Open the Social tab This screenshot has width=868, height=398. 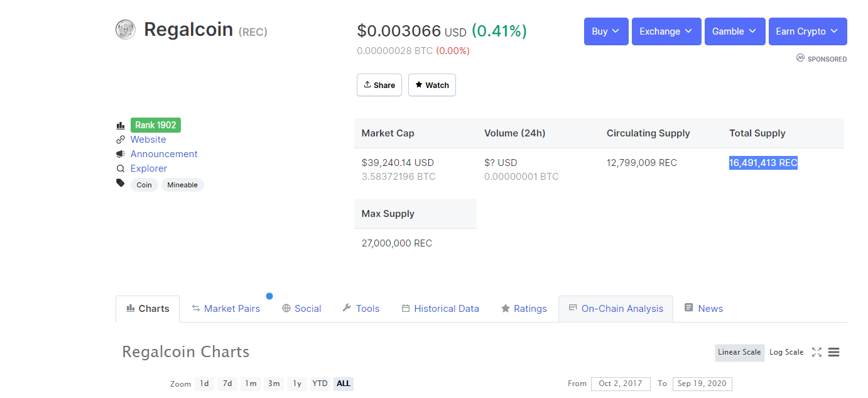coord(301,309)
